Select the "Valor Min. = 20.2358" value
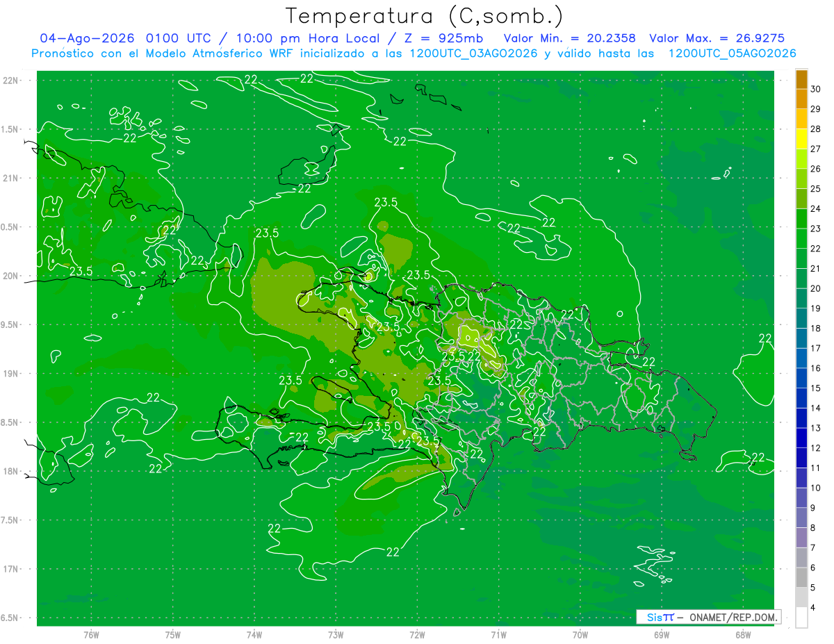 click(569, 38)
